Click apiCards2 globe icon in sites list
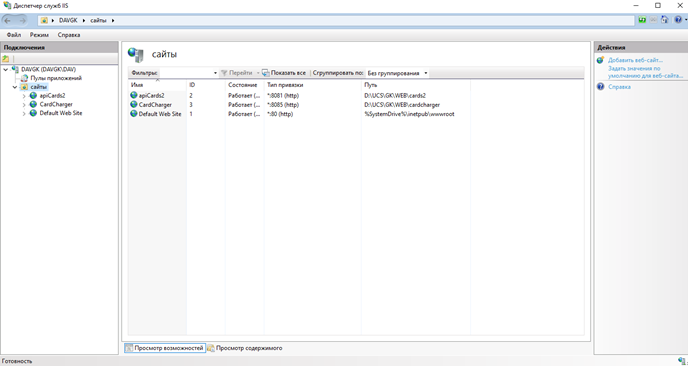 click(134, 95)
